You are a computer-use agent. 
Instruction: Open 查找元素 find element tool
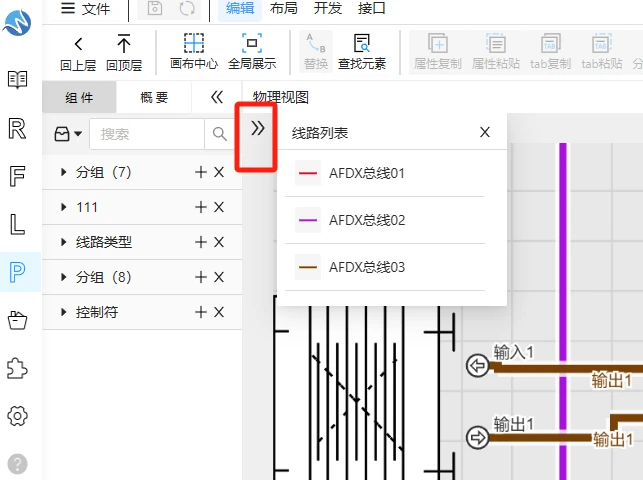click(362, 52)
